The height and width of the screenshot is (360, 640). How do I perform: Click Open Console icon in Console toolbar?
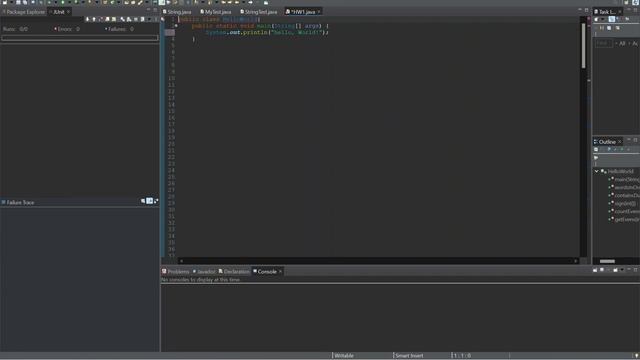(615, 270)
